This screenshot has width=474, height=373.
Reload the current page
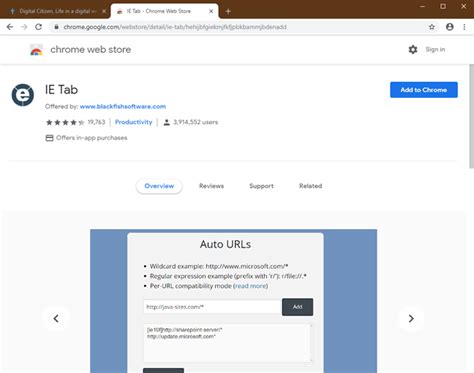(x=39, y=27)
